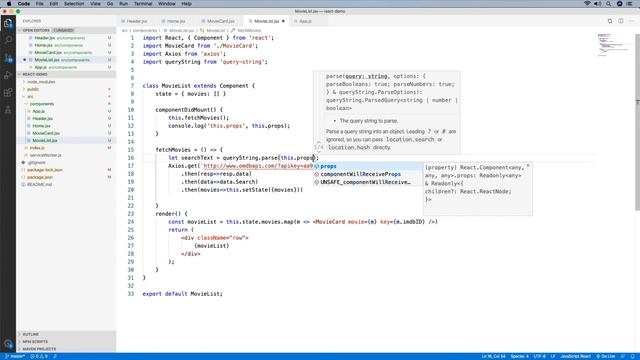Open the Source Control view
Image resolution: width=640 pixels, height=360 pixels.
[8, 58]
